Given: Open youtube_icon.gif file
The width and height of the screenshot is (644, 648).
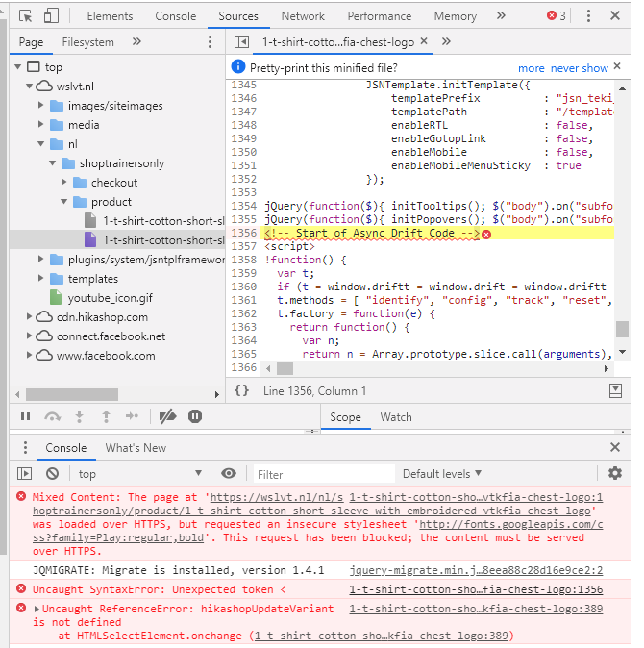Looking at the screenshot, I should (110, 298).
